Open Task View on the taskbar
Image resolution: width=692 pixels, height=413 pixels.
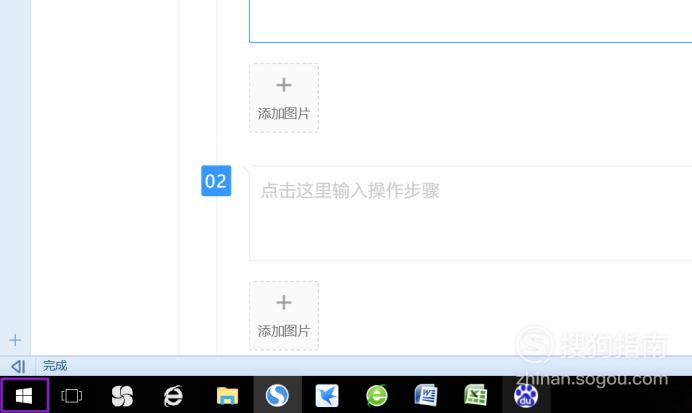pos(71,395)
